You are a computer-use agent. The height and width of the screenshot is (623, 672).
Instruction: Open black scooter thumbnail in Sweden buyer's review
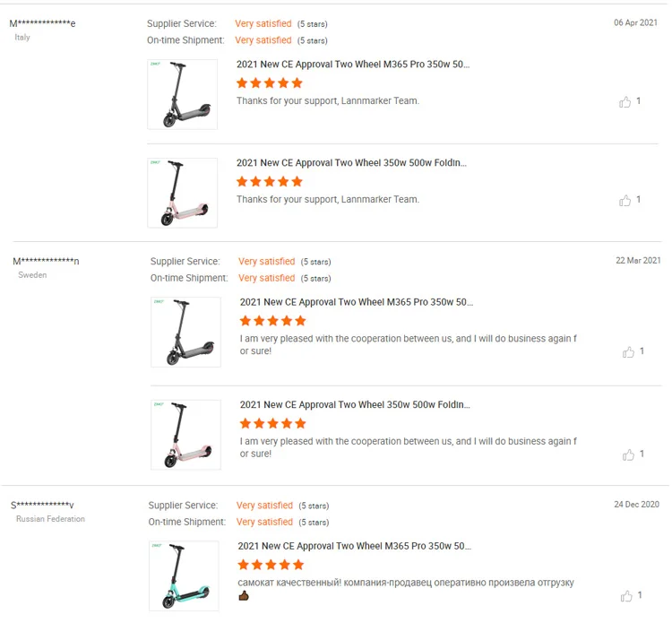185,332
